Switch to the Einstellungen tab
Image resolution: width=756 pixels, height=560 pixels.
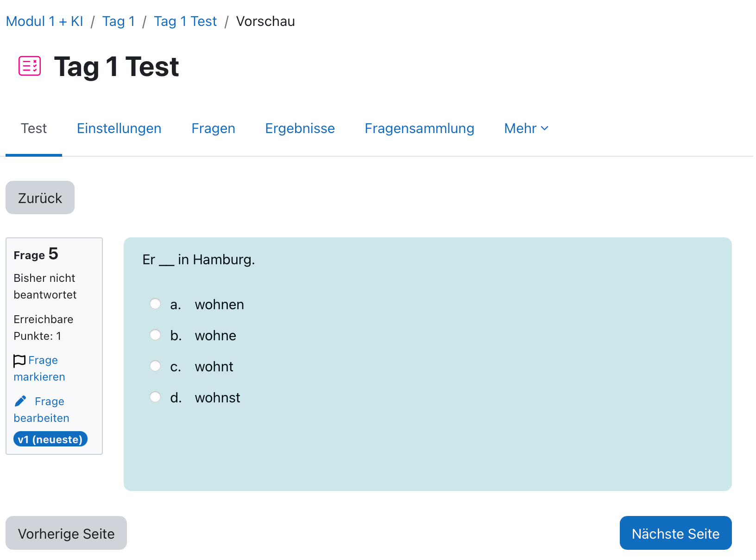click(119, 128)
